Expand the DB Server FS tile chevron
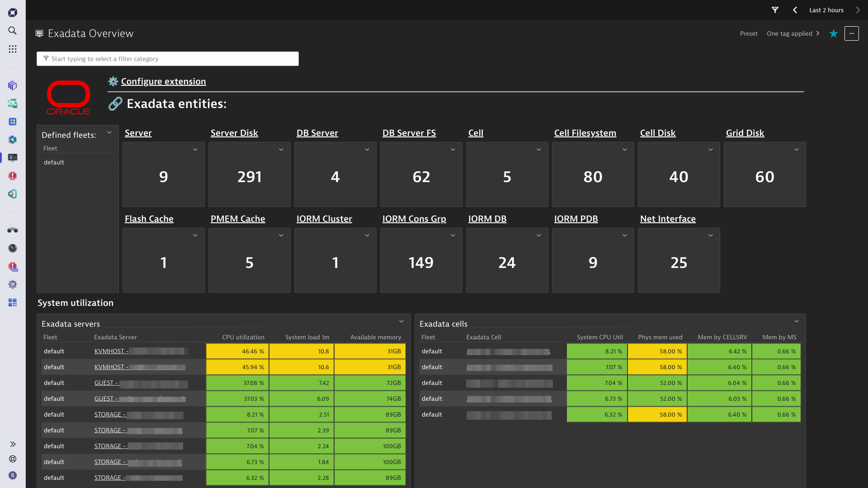 pos(453,150)
